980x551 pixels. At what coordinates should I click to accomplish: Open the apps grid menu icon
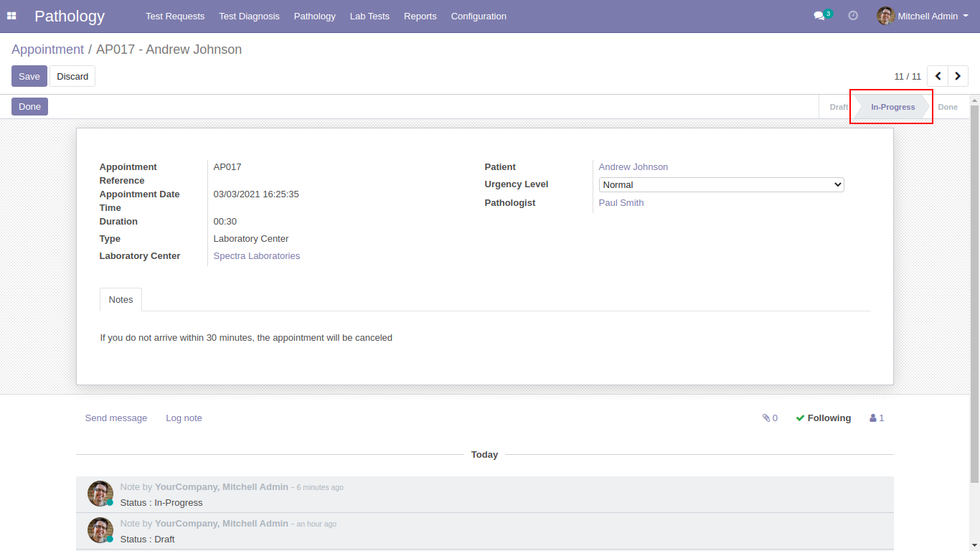click(x=11, y=16)
